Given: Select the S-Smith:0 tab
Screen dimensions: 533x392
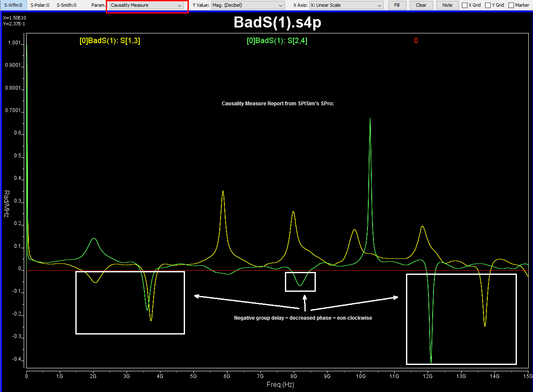Looking at the screenshot, I should click(66, 5).
